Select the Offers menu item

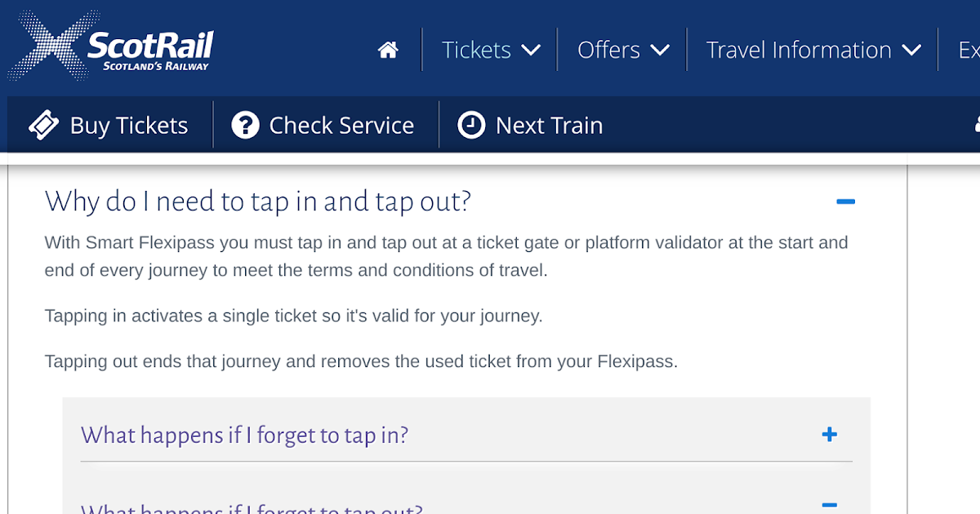click(608, 50)
